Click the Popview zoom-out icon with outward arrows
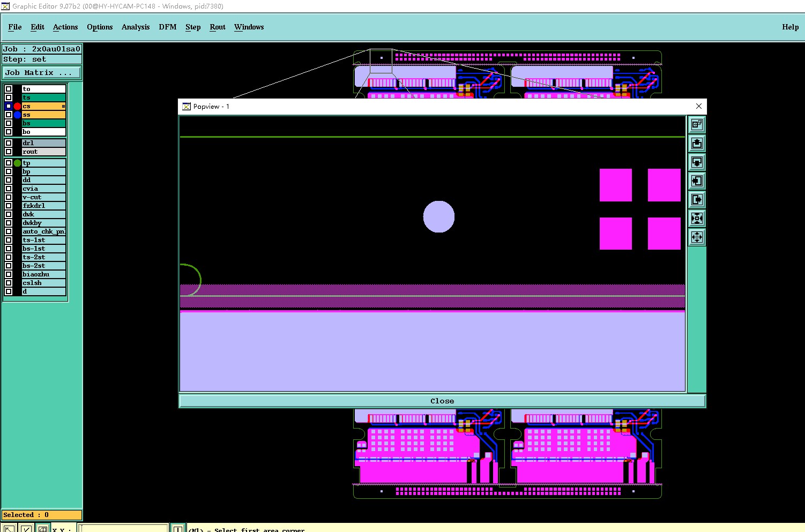 click(697, 237)
